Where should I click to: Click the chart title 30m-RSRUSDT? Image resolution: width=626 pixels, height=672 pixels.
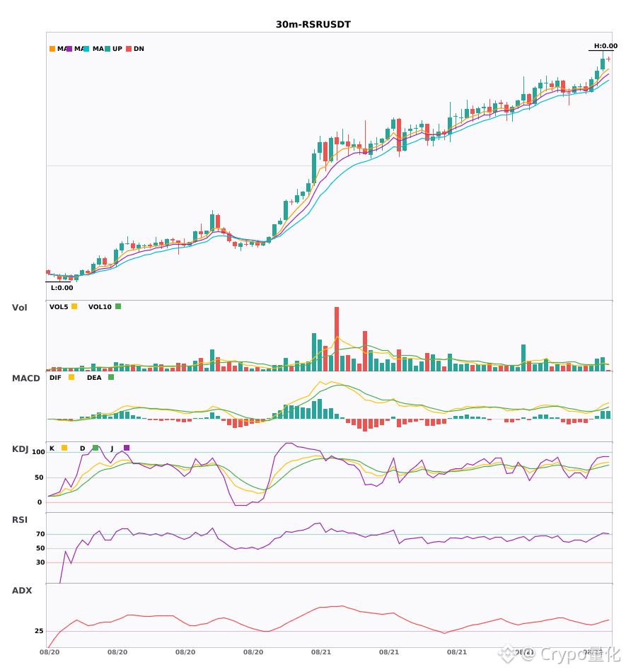(x=313, y=25)
